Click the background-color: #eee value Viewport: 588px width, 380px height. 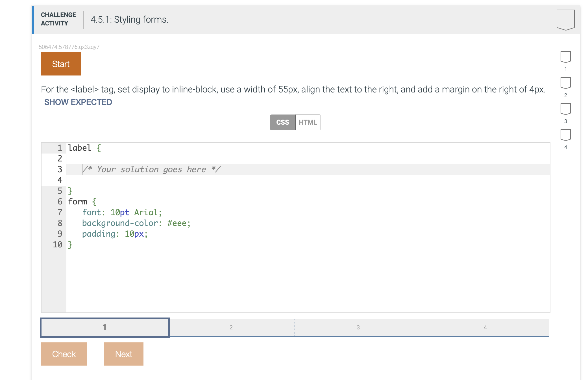(x=136, y=223)
